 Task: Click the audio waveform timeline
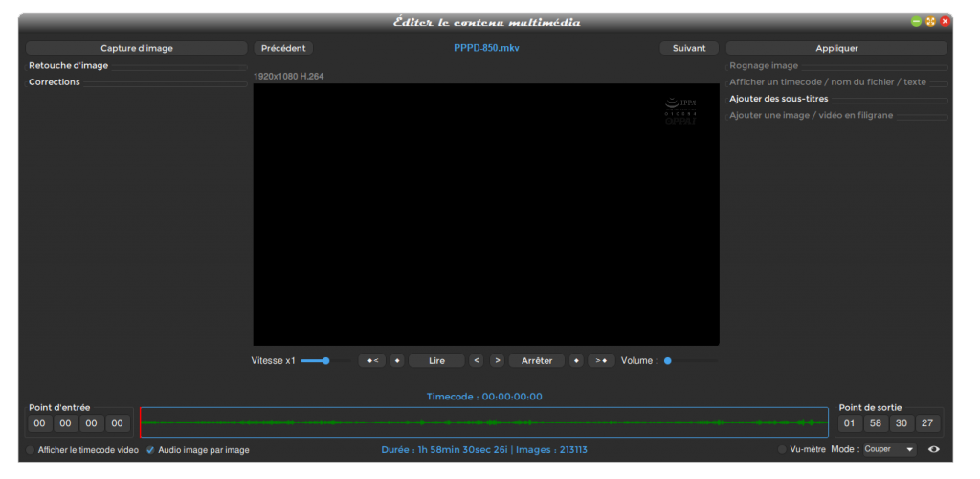click(483, 422)
